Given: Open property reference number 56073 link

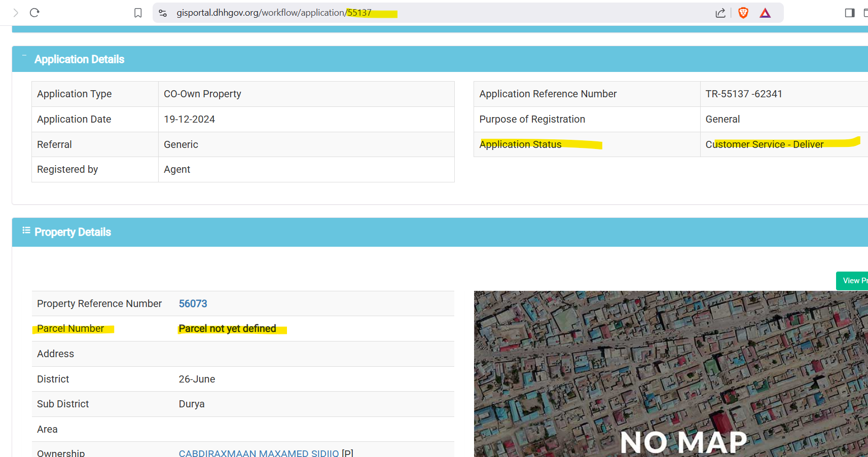Looking at the screenshot, I should 193,303.
